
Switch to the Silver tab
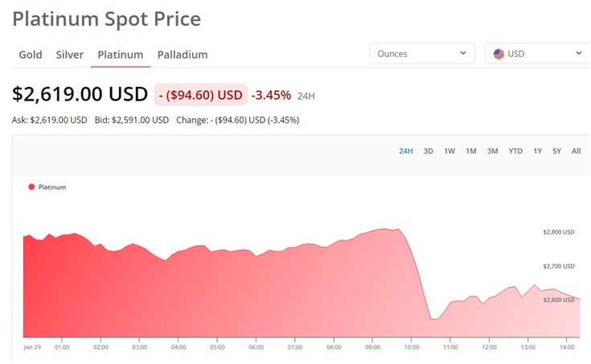point(70,55)
